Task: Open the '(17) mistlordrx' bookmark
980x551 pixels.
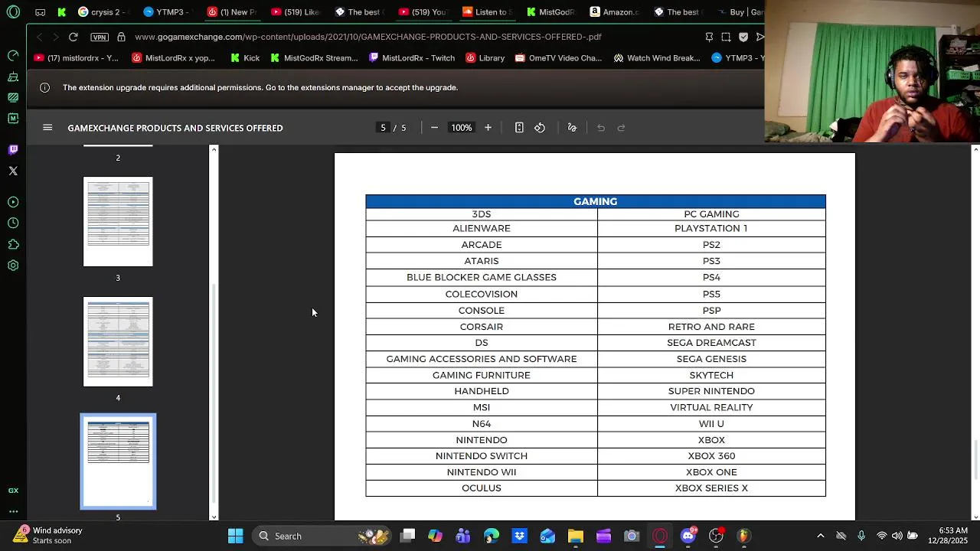Action: 77,58
